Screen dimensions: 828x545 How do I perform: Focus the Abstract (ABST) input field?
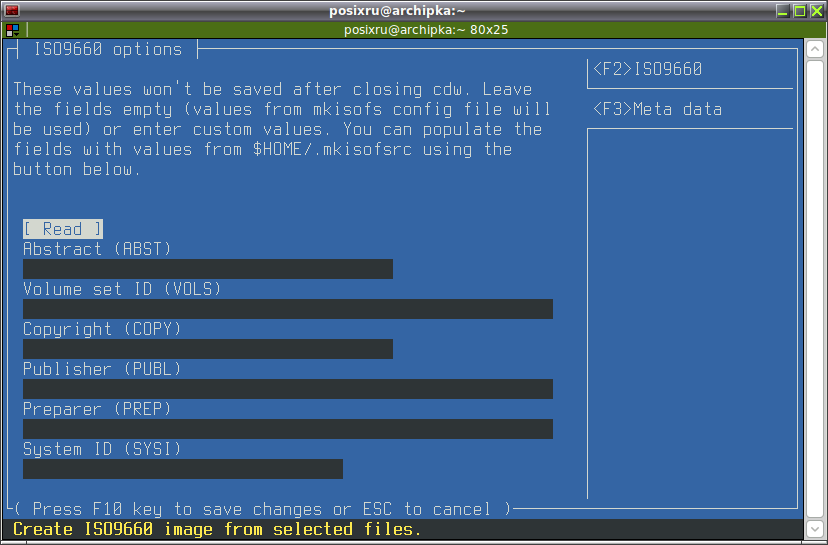[208, 269]
